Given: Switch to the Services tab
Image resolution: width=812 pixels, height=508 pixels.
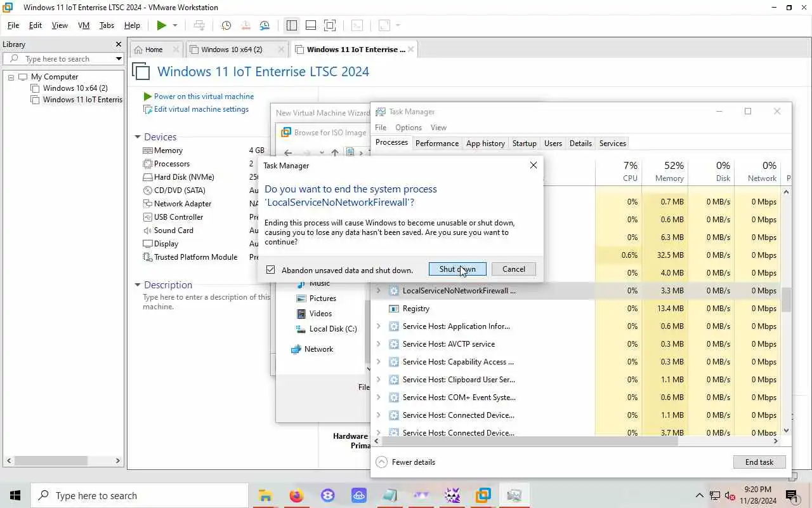Looking at the screenshot, I should [x=613, y=144].
